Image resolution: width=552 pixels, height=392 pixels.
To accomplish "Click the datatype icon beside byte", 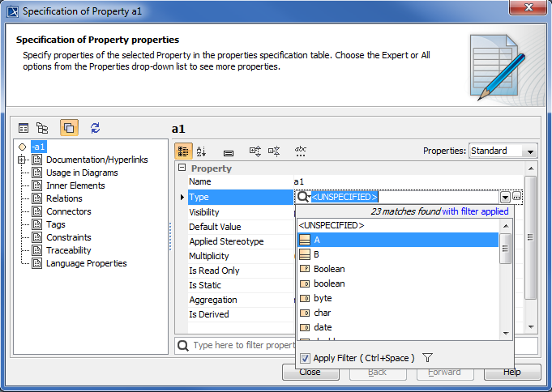I will click(x=305, y=298).
